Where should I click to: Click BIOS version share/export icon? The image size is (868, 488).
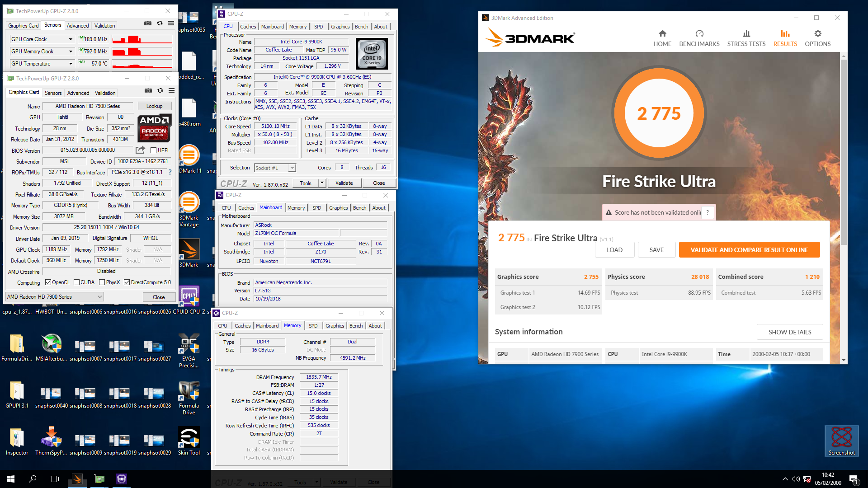(x=141, y=150)
